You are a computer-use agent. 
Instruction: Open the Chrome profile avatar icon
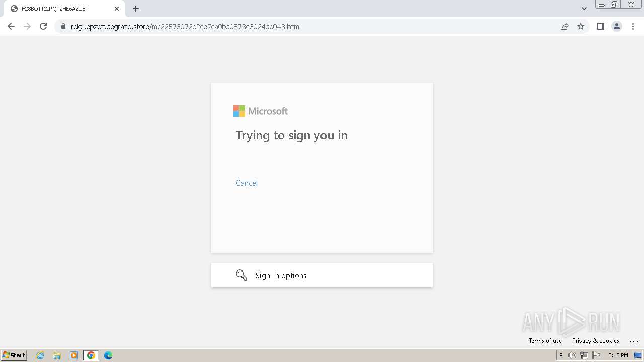click(x=617, y=26)
